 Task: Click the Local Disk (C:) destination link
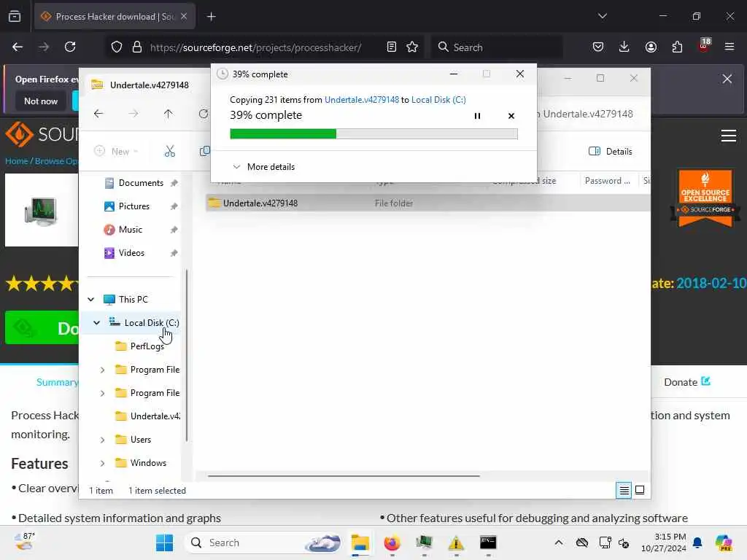click(438, 99)
